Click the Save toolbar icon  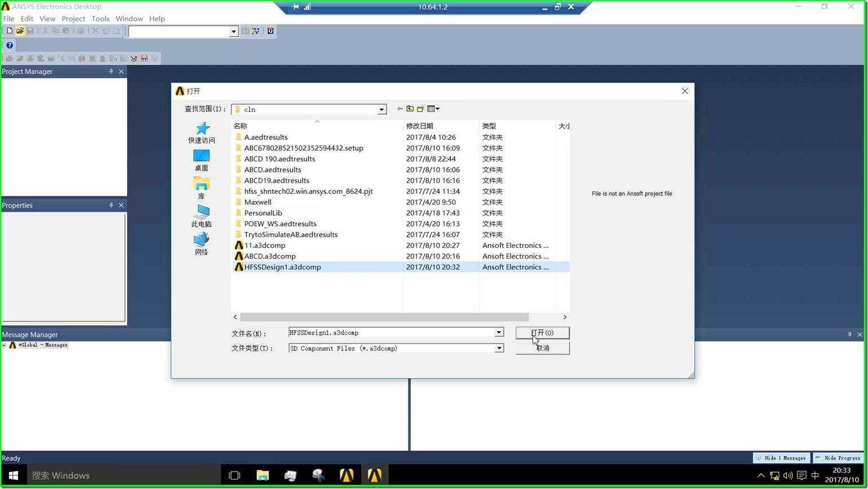30,31
